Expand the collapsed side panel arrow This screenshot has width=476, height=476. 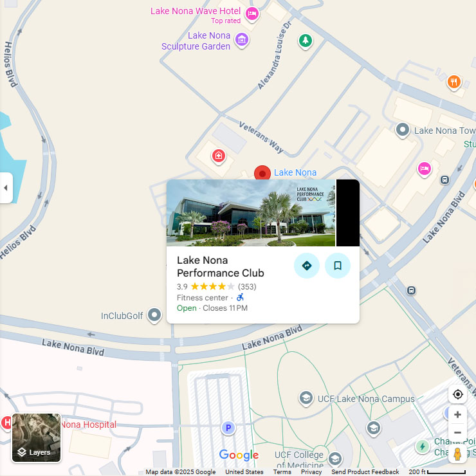[x=6, y=188]
